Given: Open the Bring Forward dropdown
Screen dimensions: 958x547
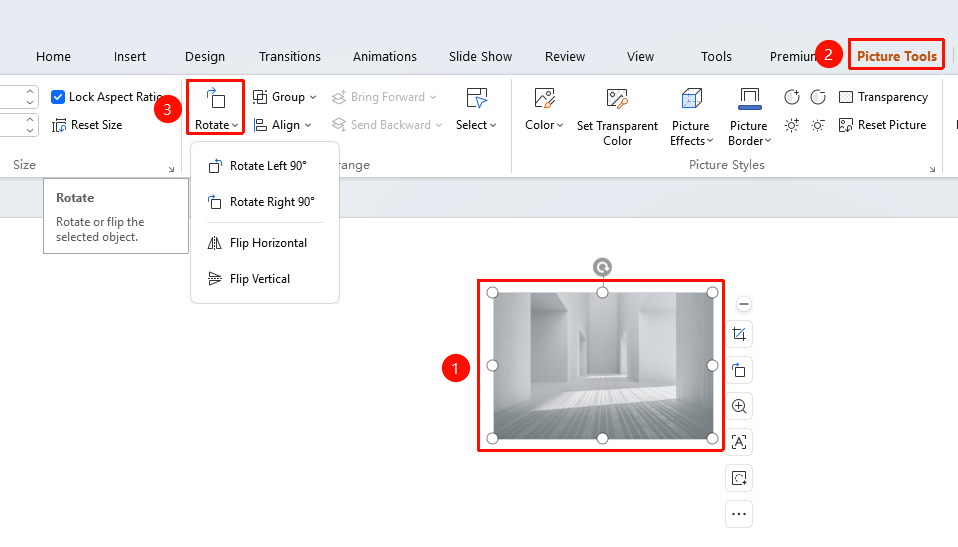Looking at the screenshot, I should 384,97.
